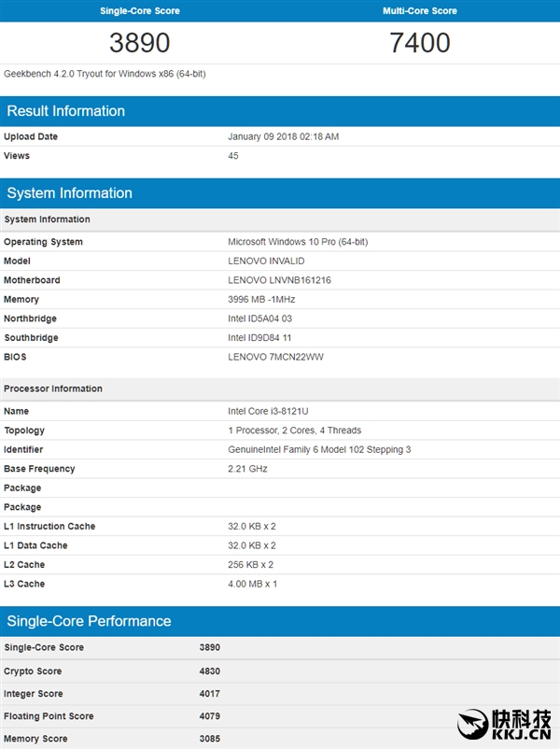560x749 pixels.
Task: Click the 'Southbridge' label
Action: pos(31,338)
